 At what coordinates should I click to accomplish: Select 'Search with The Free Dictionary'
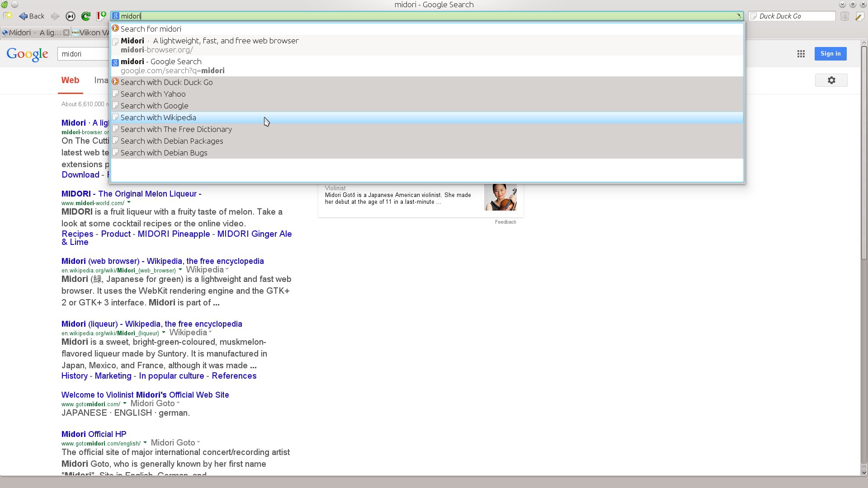tap(427, 129)
